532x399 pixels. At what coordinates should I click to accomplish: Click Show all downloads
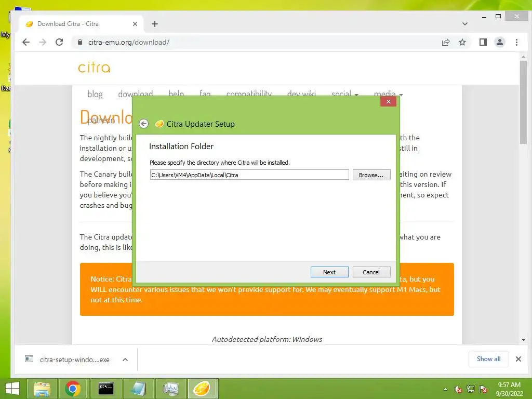[488, 359]
